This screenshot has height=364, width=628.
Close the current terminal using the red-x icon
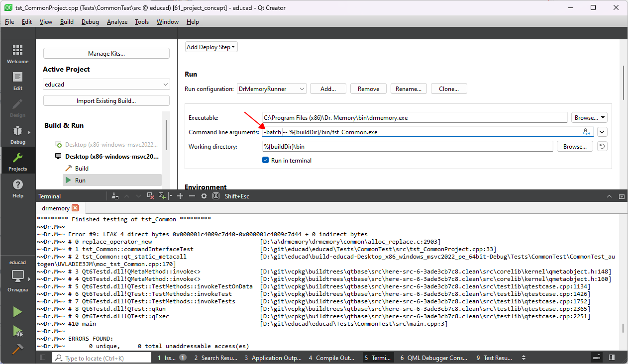pos(151,196)
